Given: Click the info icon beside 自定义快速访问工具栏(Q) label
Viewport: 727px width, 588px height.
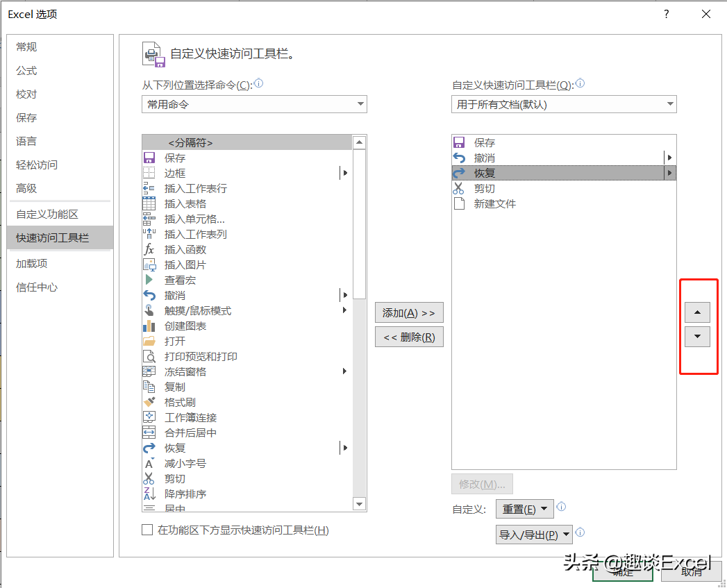Looking at the screenshot, I should pos(580,83).
